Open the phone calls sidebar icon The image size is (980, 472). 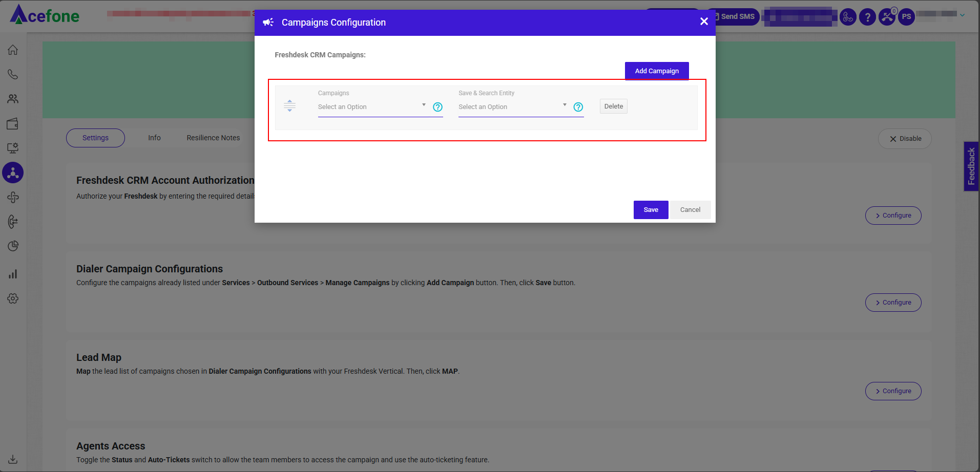point(13,74)
